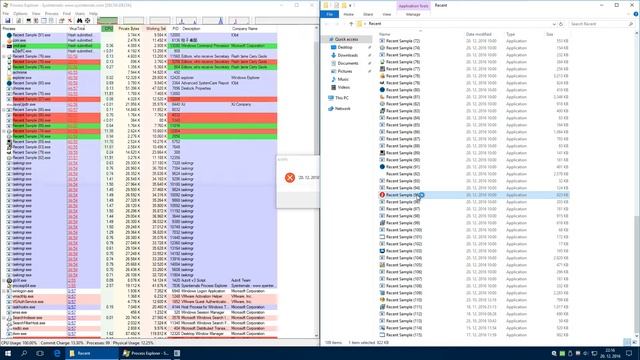Switch to the Process Explorer taskbar button
The width and height of the screenshot is (640, 360).
(145, 353)
